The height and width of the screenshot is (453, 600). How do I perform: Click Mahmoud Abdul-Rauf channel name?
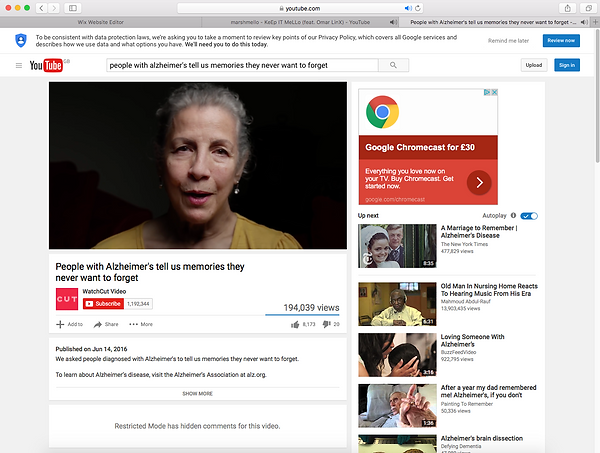[466, 301]
